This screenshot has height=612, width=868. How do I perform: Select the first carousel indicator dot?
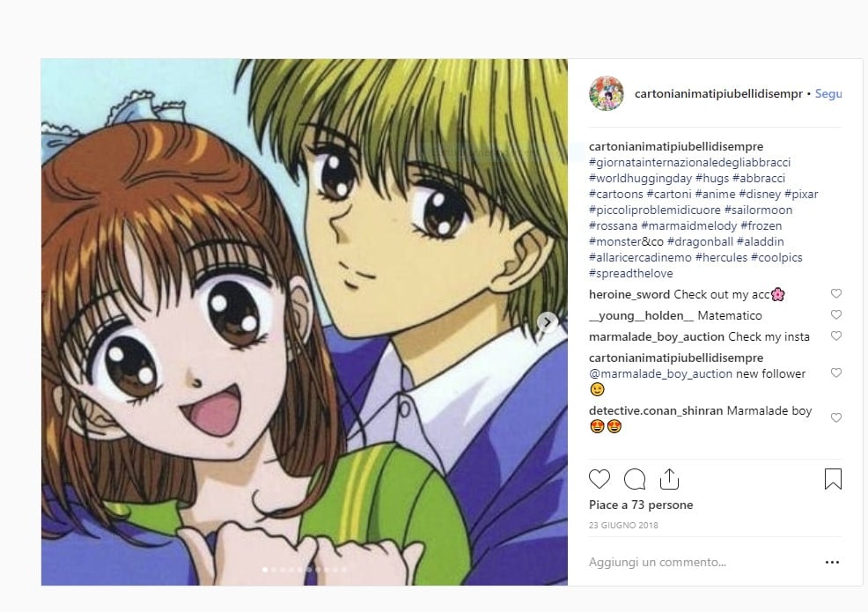[x=265, y=570]
